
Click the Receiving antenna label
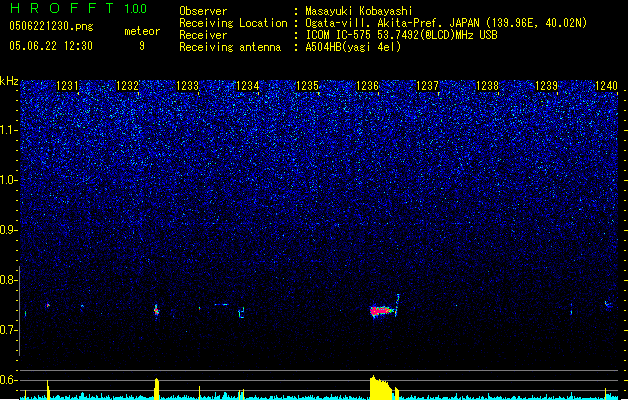[230, 47]
